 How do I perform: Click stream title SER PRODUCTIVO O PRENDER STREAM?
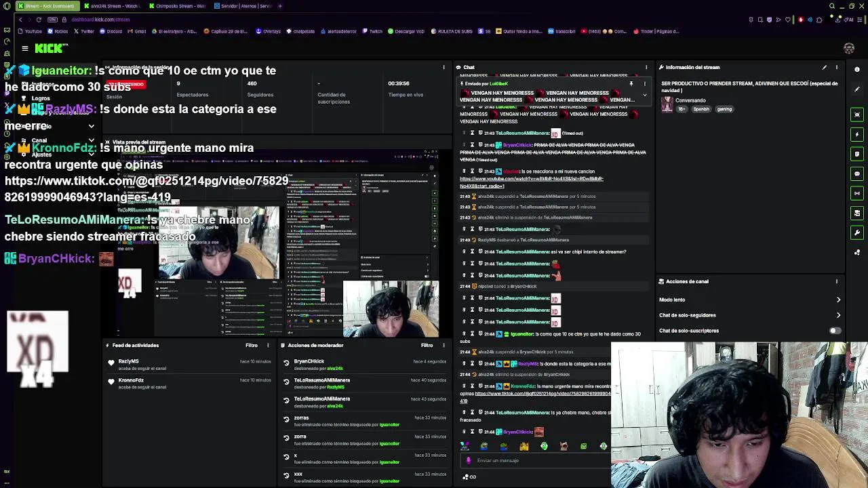tap(749, 87)
